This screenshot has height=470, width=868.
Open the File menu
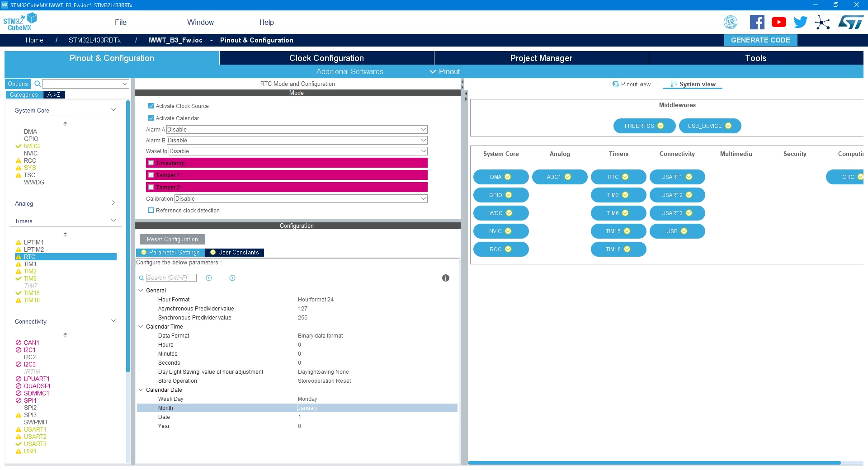coord(121,22)
